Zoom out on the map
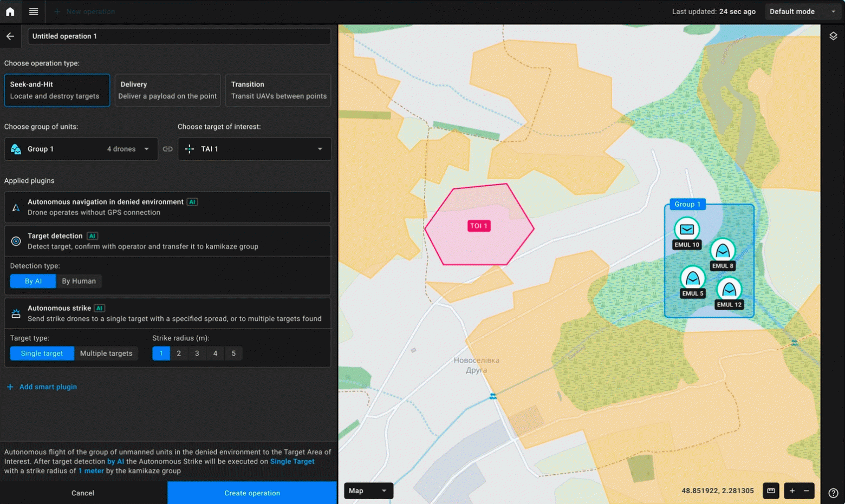This screenshot has height=504, width=845. pos(807,490)
